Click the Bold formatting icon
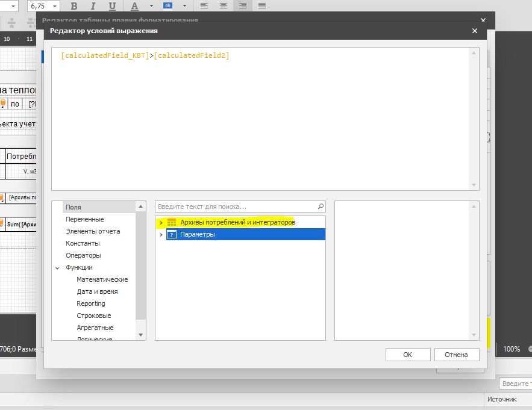 [x=74, y=6]
